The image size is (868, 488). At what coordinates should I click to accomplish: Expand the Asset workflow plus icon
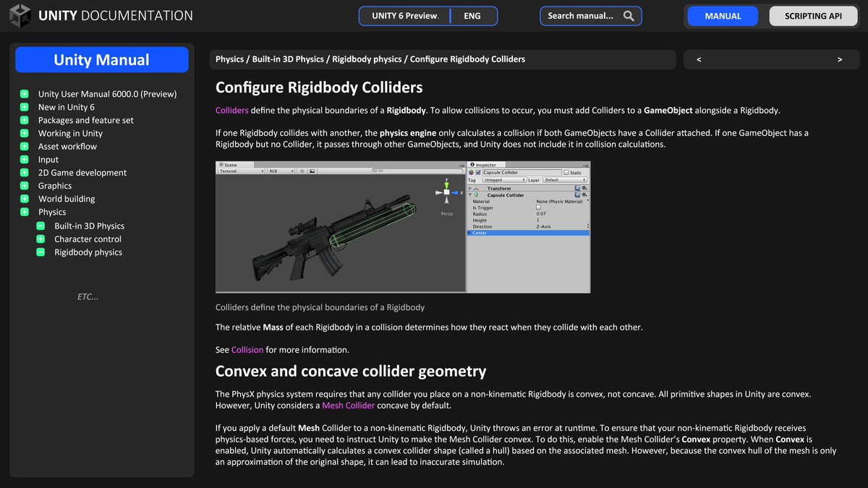(24, 146)
